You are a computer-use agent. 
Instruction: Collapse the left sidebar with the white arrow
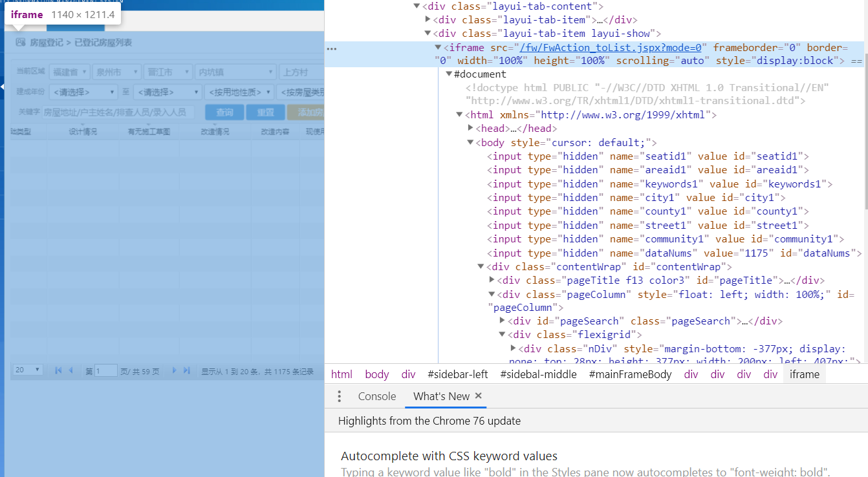(2, 86)
